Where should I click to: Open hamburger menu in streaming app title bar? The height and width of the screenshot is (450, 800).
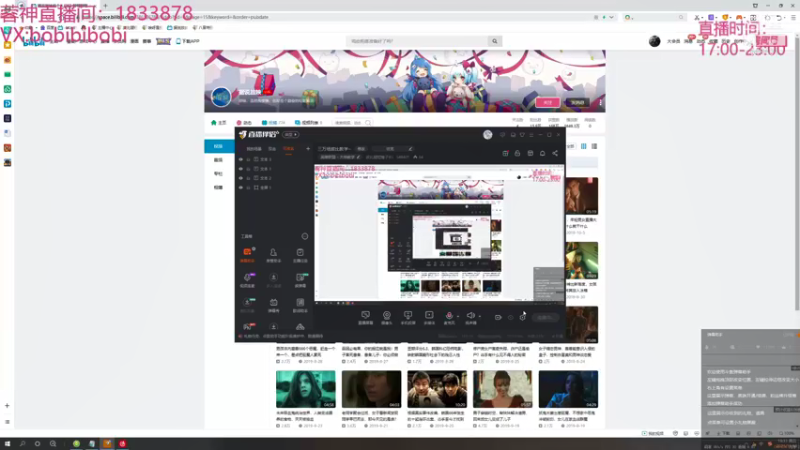click(x=531, y=135)
